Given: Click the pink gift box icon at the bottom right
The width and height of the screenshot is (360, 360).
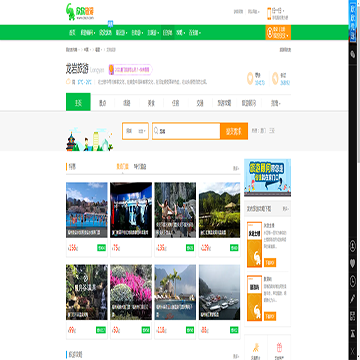Looking at the screenshot, I should (x=279, y=348).
